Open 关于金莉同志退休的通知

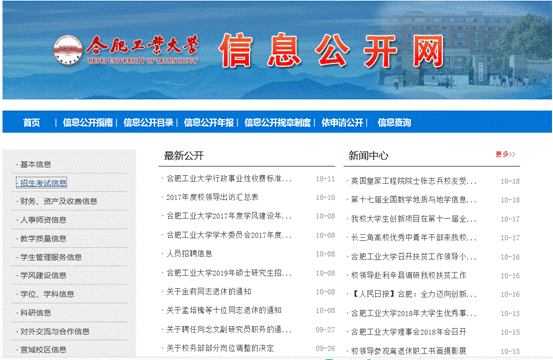[208, 292]
